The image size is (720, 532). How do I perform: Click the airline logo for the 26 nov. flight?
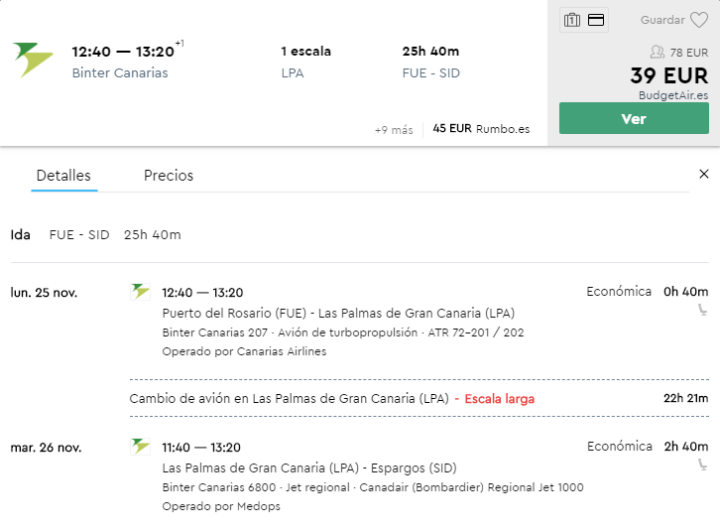[140, 446]
